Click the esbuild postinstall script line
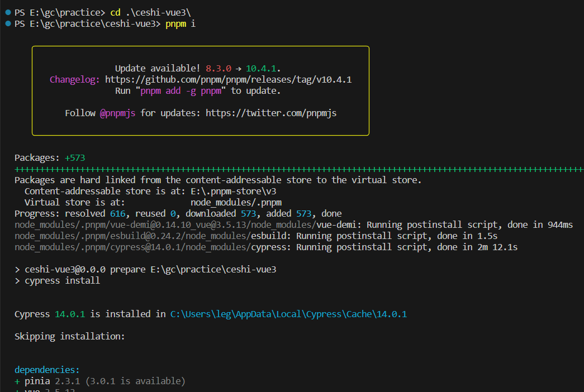Viewport: 584px width, 392px height. click(256, 236)
